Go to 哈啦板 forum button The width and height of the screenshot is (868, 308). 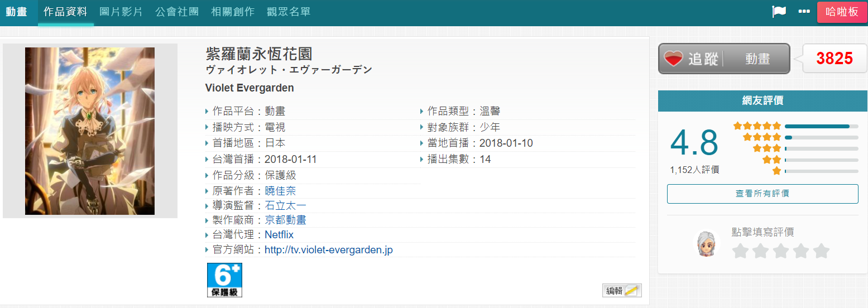click(x=842, y=12)
